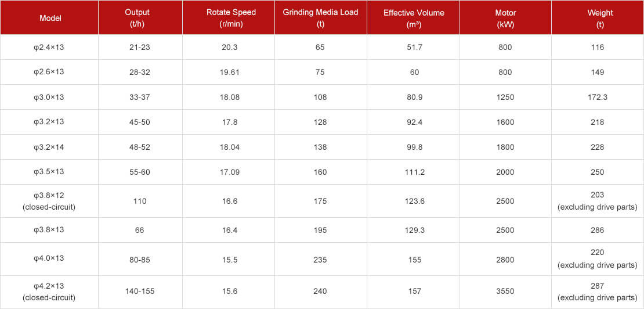This screenshot has height=309, width=644.
Task: Click the Model column header
Action: [x=49, y=18]
